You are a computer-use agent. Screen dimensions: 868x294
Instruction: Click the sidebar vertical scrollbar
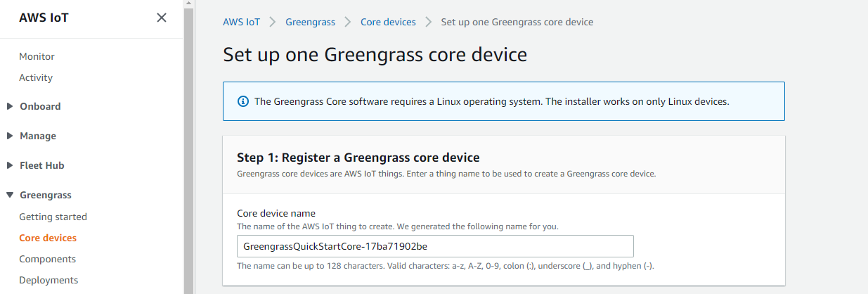188,147
